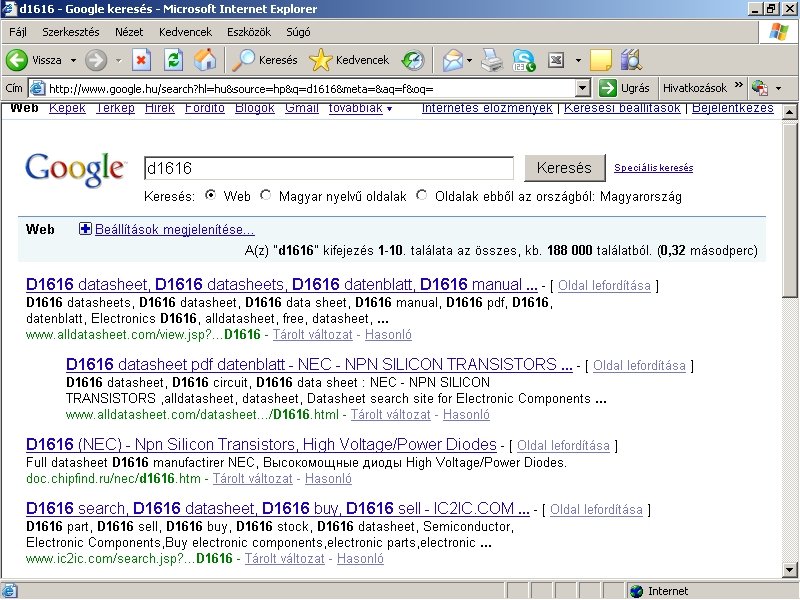Open the Fájl menu

coord(18,32)
